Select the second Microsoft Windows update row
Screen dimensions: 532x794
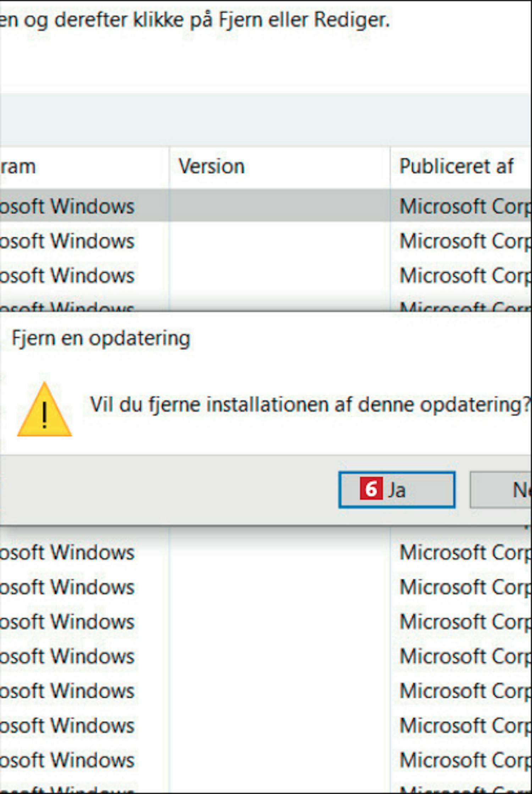266,241
